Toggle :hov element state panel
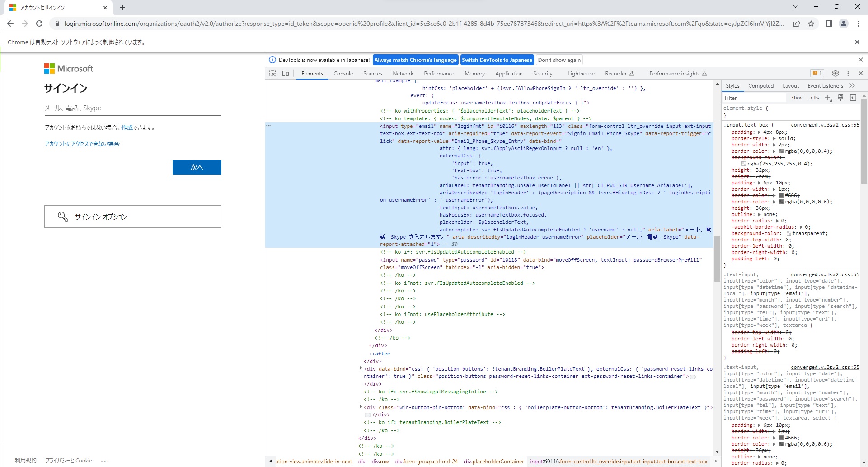Screen dimensions: 868x467 pos(797,98)
